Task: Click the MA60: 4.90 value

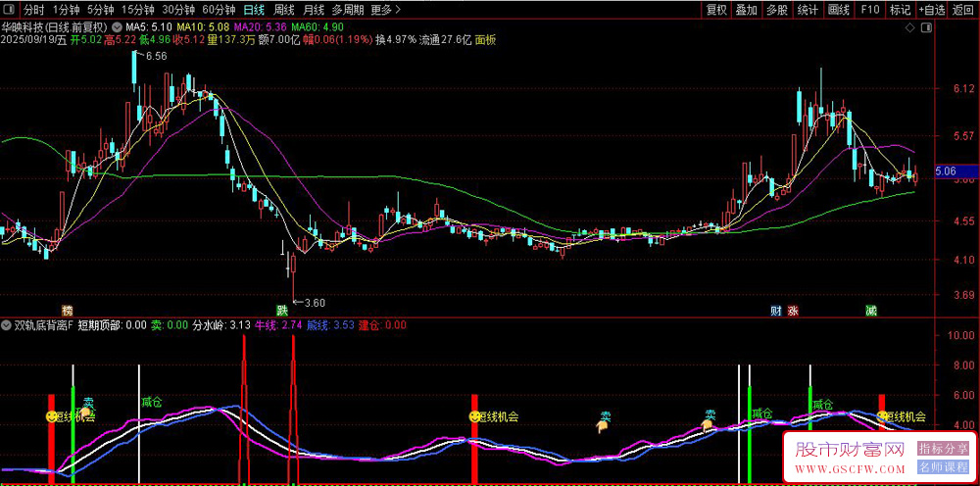Action: click(x=317, y=27)
